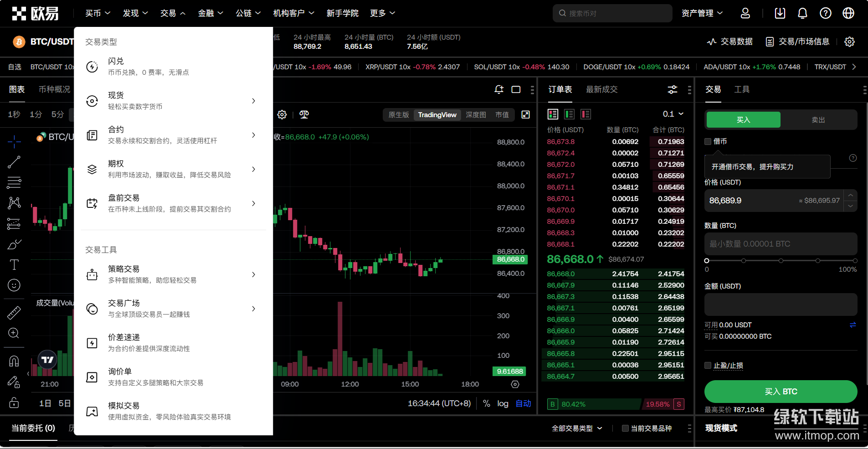
Task: Click the chart fullscreen expand icon
Action: (x=525, y=114)
